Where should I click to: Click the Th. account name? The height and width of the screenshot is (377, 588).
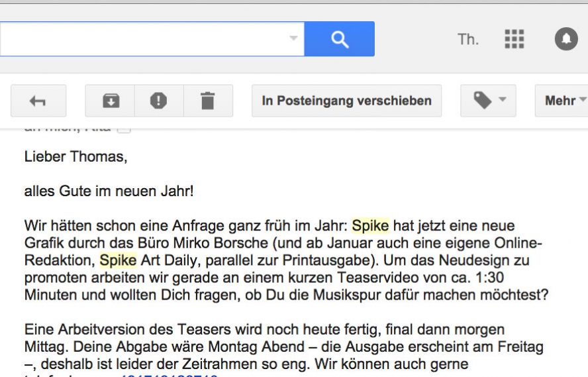point(468,39)
